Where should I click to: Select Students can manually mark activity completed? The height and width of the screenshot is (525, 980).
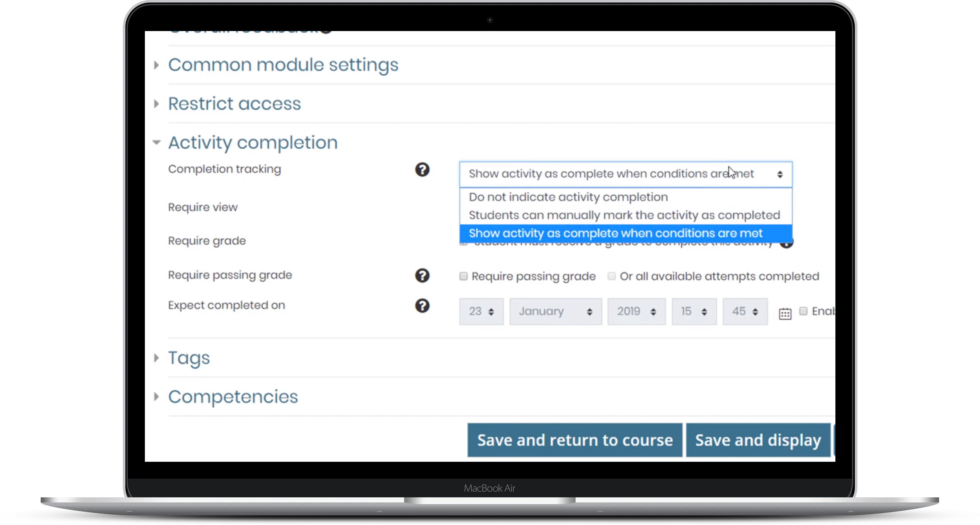624,215
